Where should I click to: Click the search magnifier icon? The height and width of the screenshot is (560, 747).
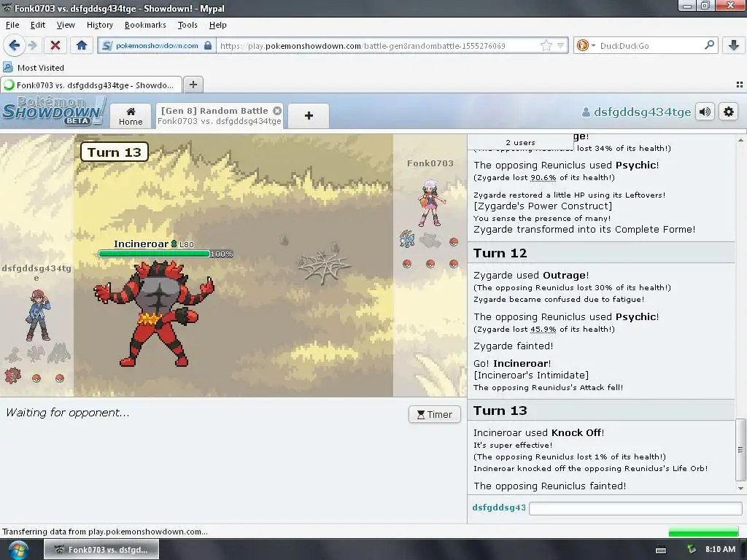click(x=709, y=45)
